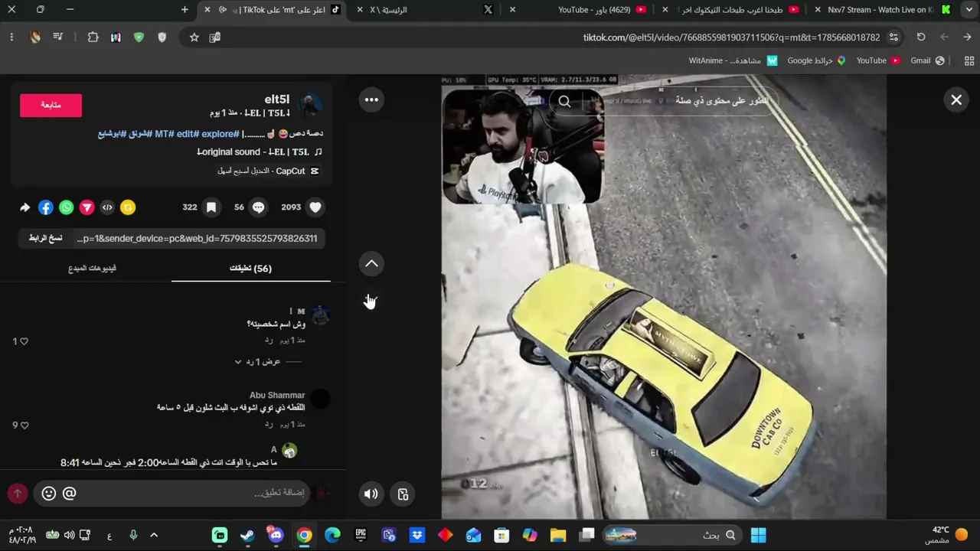
Task: Open the Chrome three-dot menu
Action: click(11, 37)
